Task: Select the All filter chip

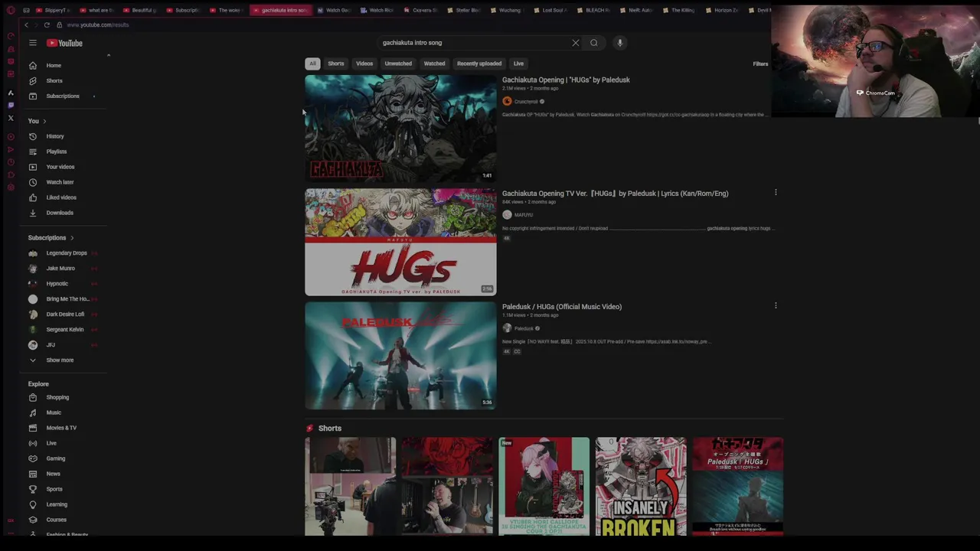Action: pos(312,64)
